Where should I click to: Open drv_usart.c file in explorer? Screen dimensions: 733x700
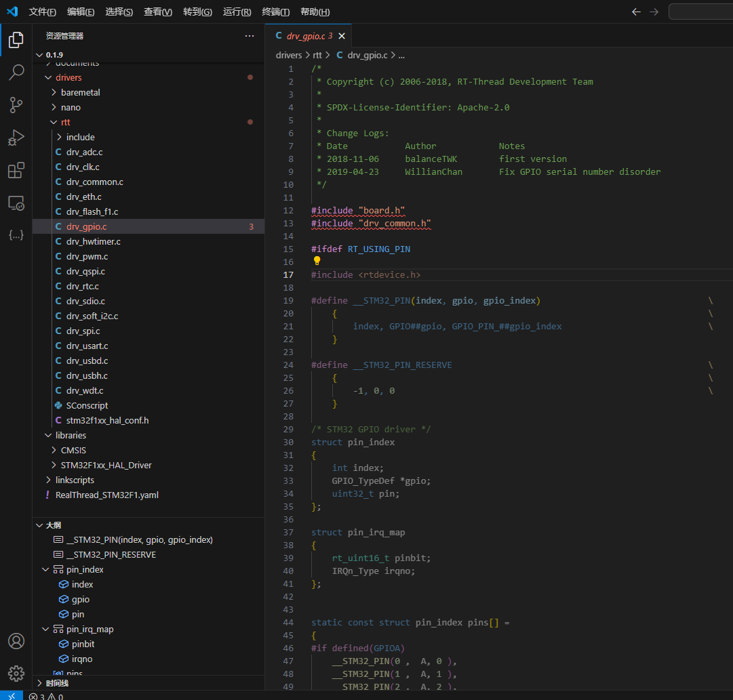pyautogui.click(x=87, y=346)
